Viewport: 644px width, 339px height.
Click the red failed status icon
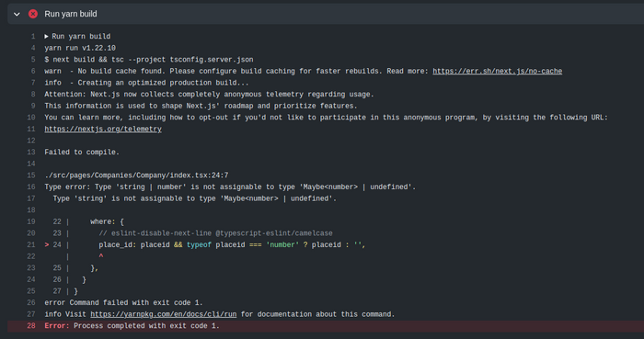33,14
